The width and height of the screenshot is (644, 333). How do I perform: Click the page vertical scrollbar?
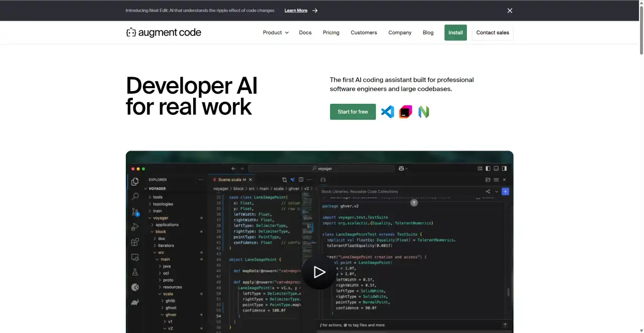click(641, 30)
